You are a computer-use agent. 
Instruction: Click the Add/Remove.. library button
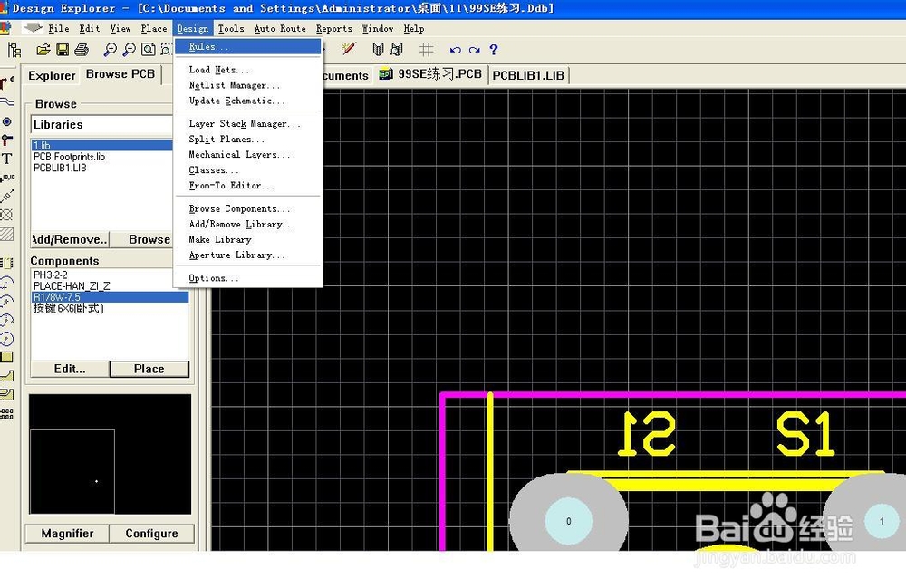pyautogui.click(x=70, y=239)
